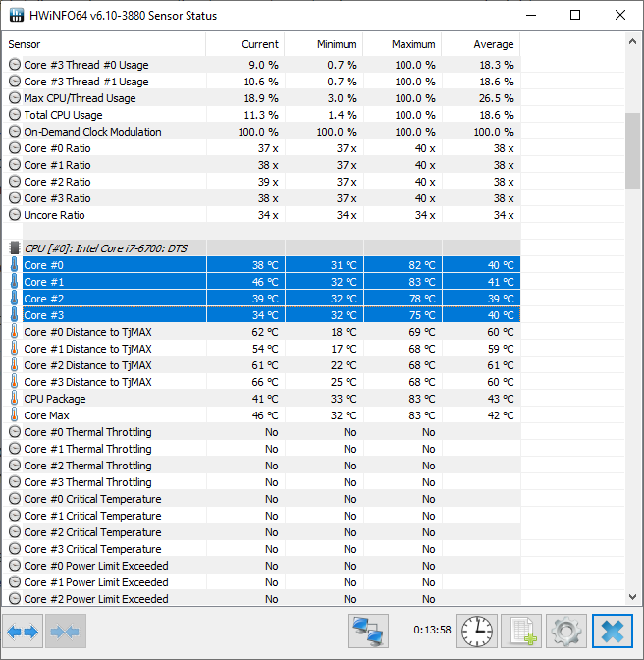Screen dimensions: 644x660
Task: Select the Core Max label
Action: pyautogui.click(x=46, y=415)
